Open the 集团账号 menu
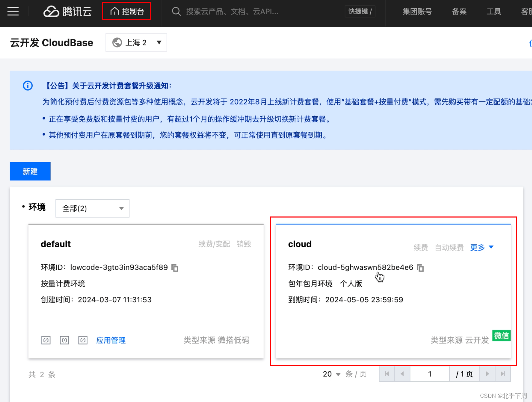 417,11
